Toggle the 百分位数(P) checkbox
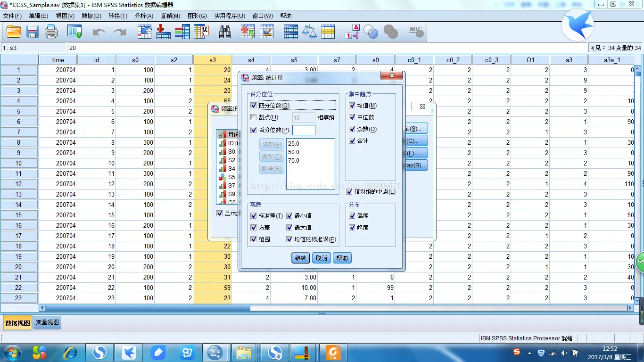This screenshot has height=362, width=644. (x=254, y=130)
